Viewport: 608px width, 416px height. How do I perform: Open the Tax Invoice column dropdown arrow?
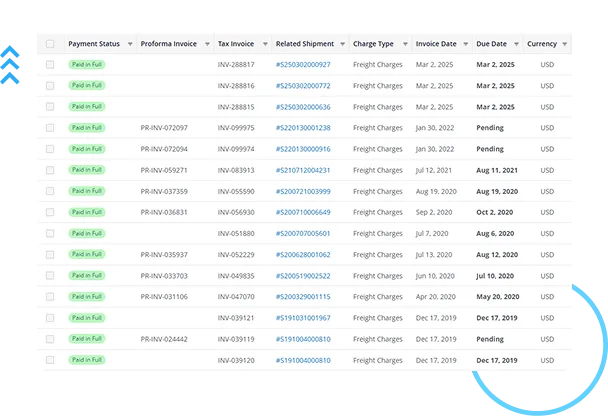click(265, 44)
